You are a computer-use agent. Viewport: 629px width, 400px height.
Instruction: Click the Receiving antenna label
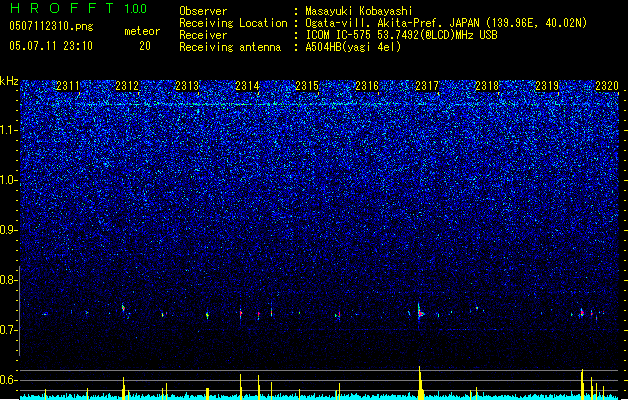pyautogui.click(x=230, y=47)
